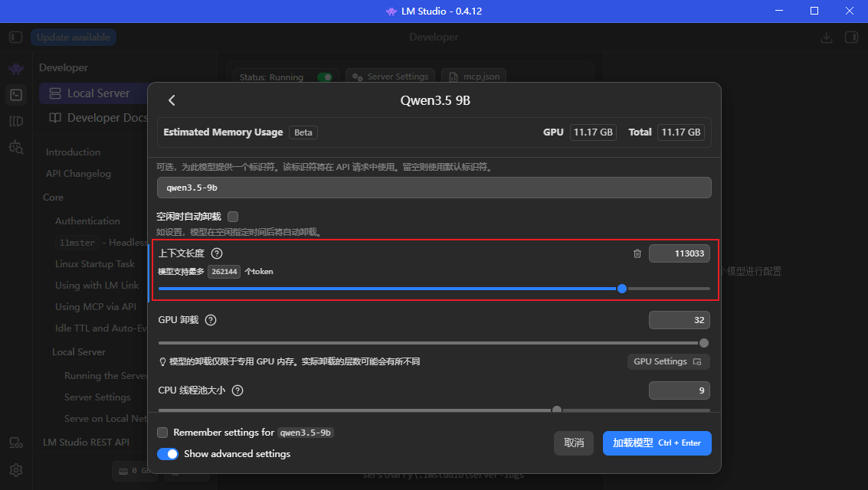Open Introduction docs page
Image resolution: width=868 pixels, height=490 pixels.
click(x=73, y=152)
